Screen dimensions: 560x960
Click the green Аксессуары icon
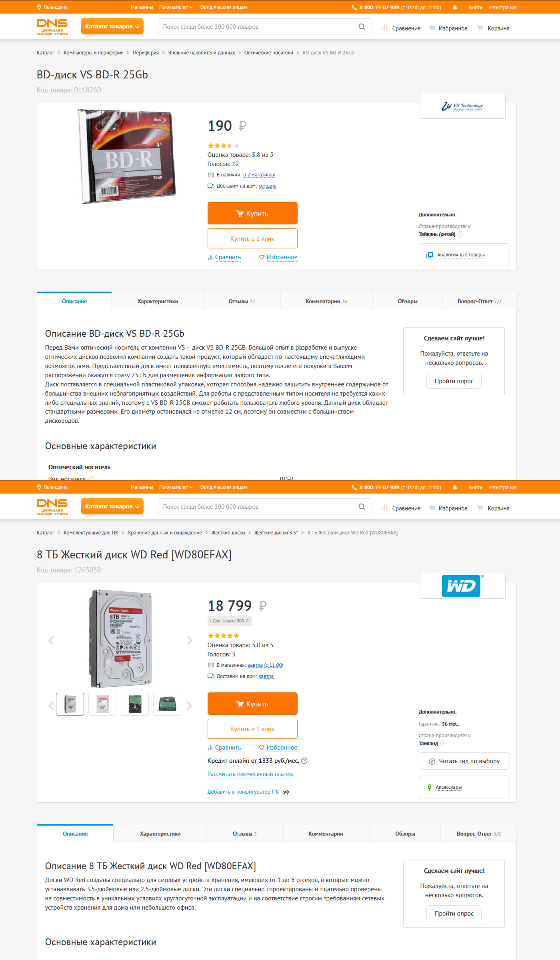tap(430, 787)
